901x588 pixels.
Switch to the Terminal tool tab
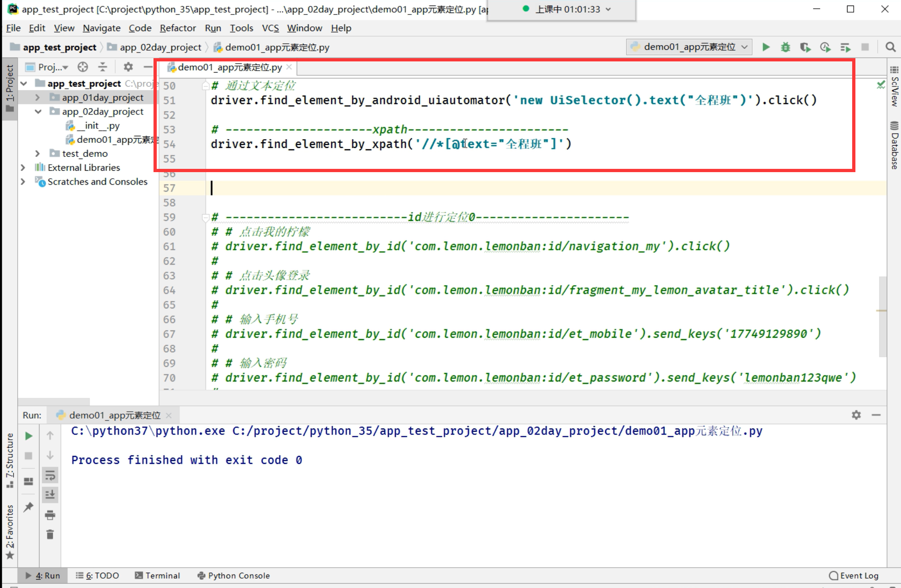click(157, 575)
